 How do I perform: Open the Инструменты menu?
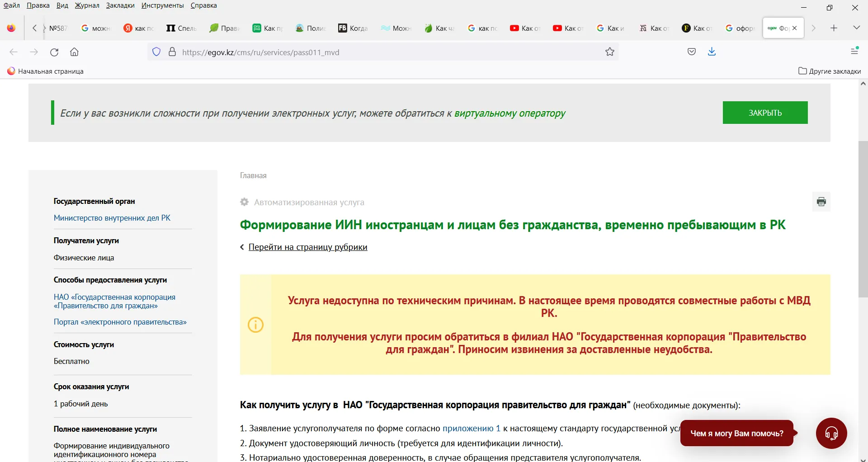point(162,5)
